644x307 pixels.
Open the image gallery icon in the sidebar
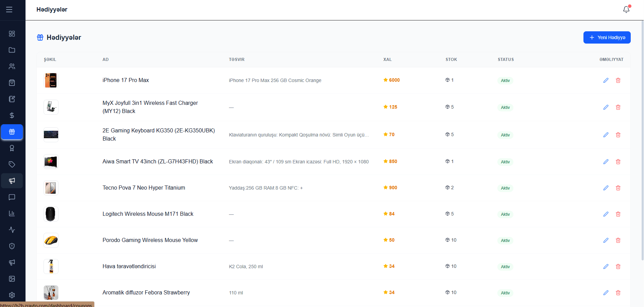click(x=12, y=279)
